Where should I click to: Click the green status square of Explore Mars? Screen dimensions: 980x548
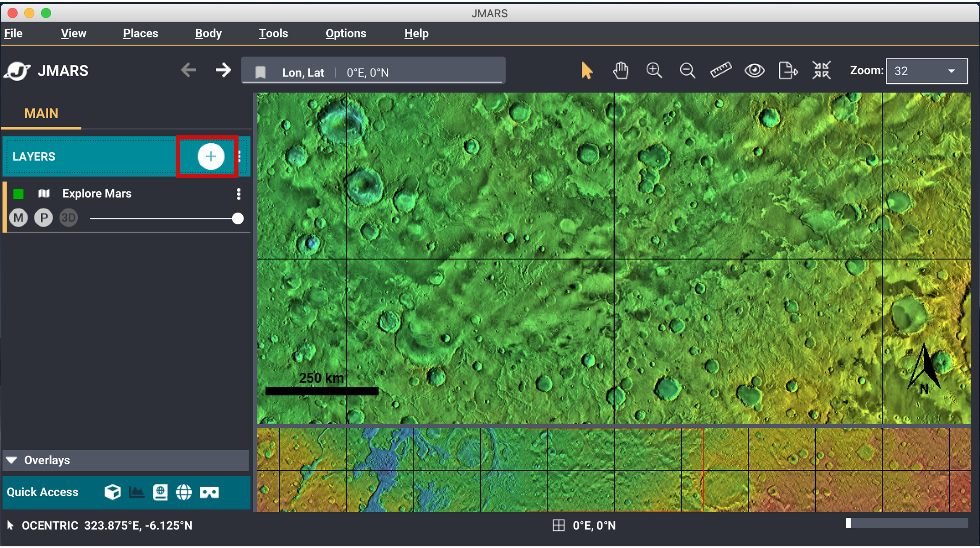[x=18, y=194]
